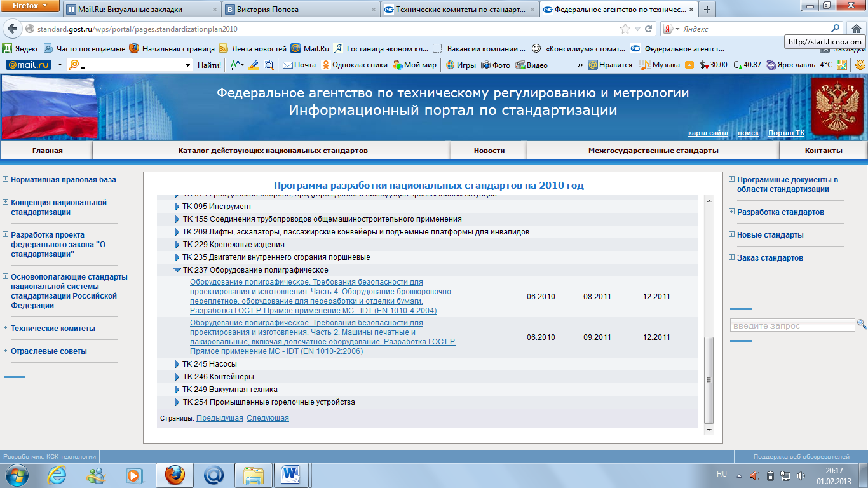Open the Гостиница эконом кл bookmark
The width and height of the screenshot is (868, 488).
(x=381, y=48)
